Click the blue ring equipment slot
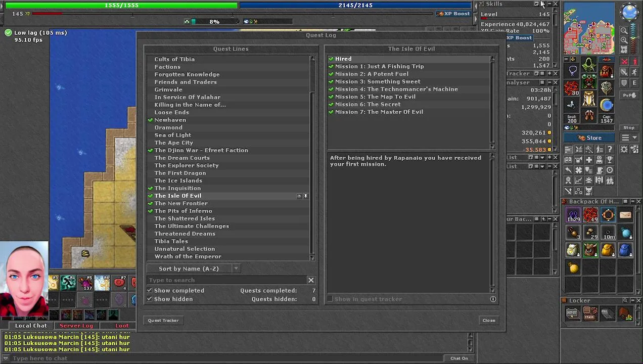The height and width of the screenshot is (364, 643). pyautogui.click(x=607, y=105)
